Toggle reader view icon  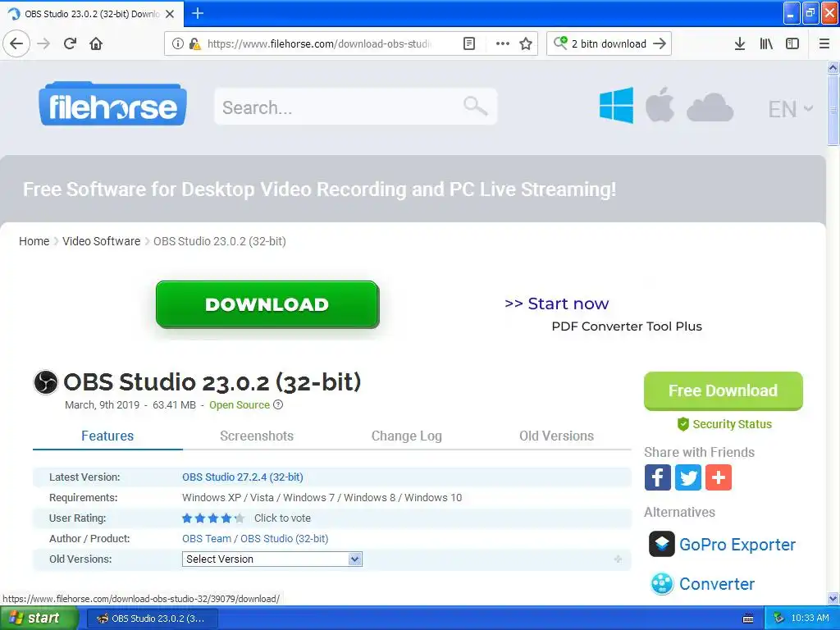468,43
